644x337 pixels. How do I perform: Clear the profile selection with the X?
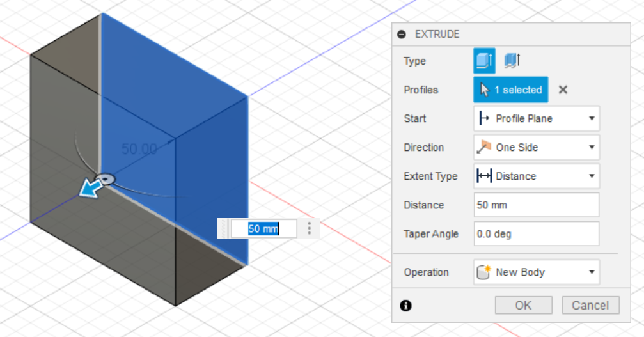(x=563, y=90)
